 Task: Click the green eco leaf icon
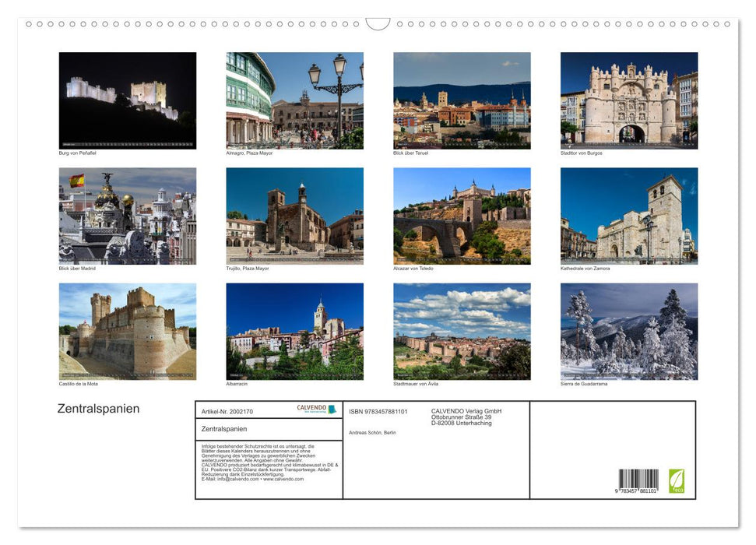point(677,480)
